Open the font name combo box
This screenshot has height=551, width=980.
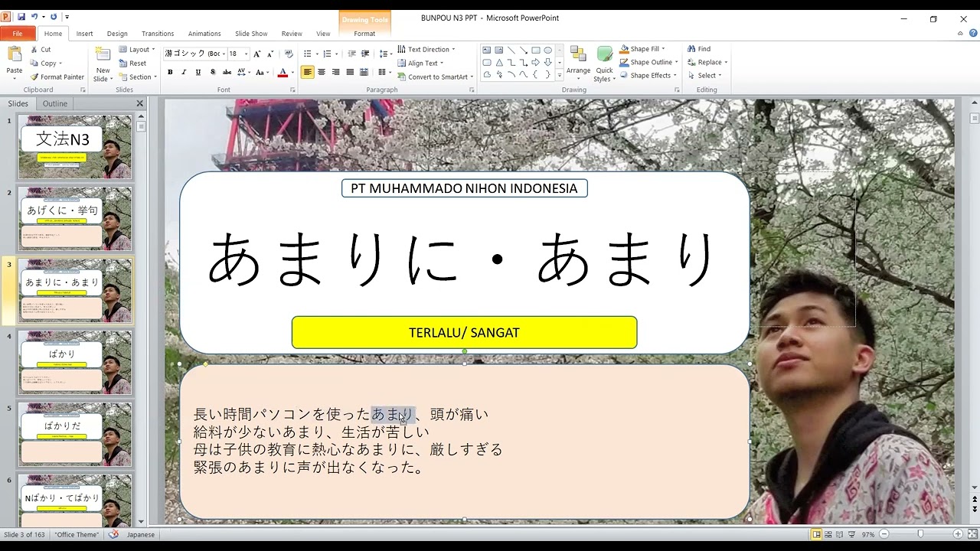(x=194, y=54)
